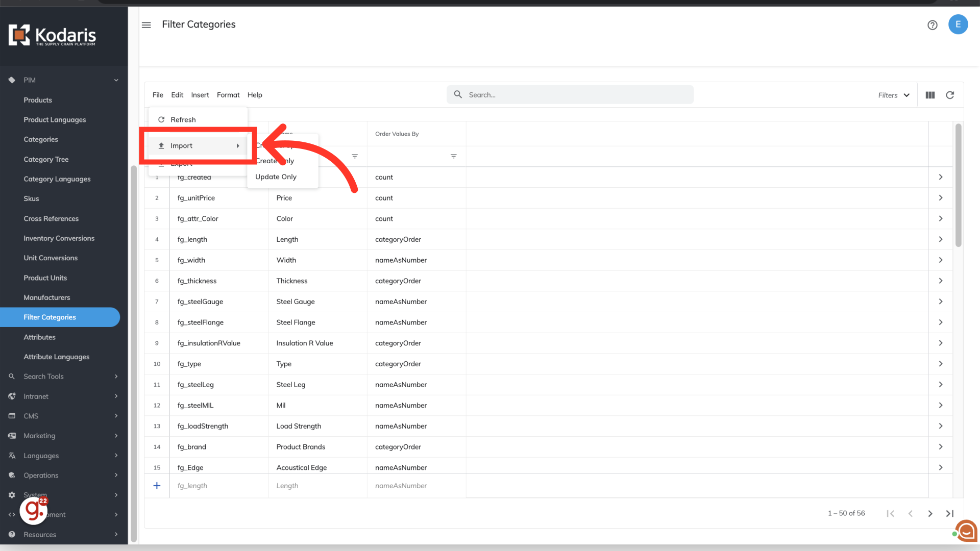
Task: Expand the fg_unitPrice row chevron
Action: 940,198
